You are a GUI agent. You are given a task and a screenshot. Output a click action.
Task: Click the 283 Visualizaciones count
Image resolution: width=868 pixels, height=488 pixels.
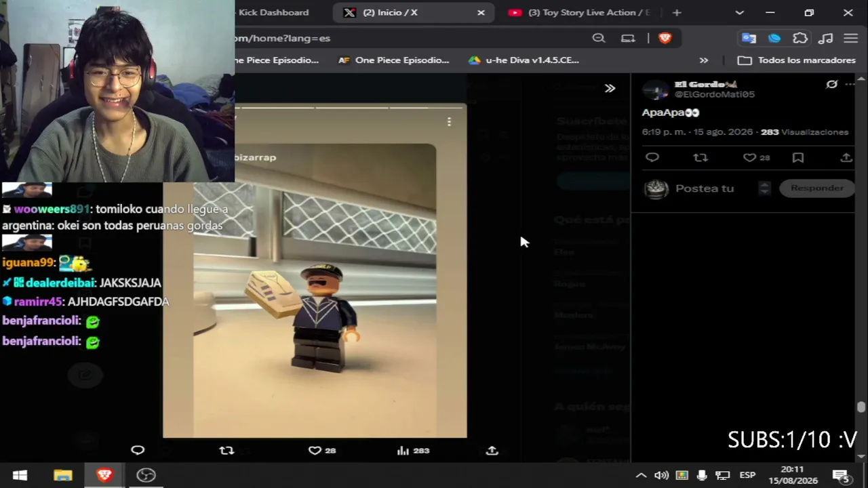[x=804, y=132]
